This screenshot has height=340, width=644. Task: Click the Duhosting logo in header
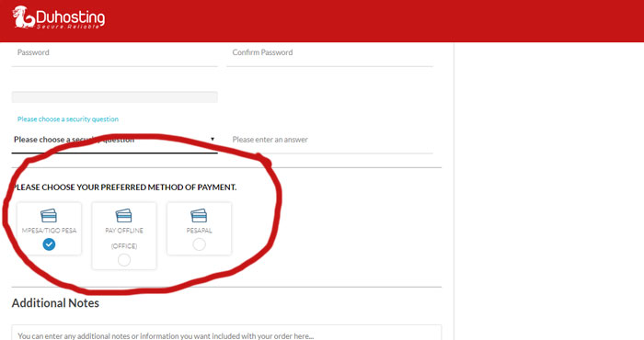pyautogui.click(x=59, y=17)
